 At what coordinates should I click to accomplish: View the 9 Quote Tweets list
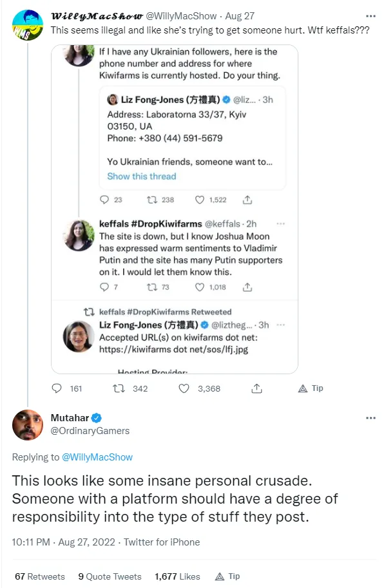pyautogui.click(x=110, y=576)
